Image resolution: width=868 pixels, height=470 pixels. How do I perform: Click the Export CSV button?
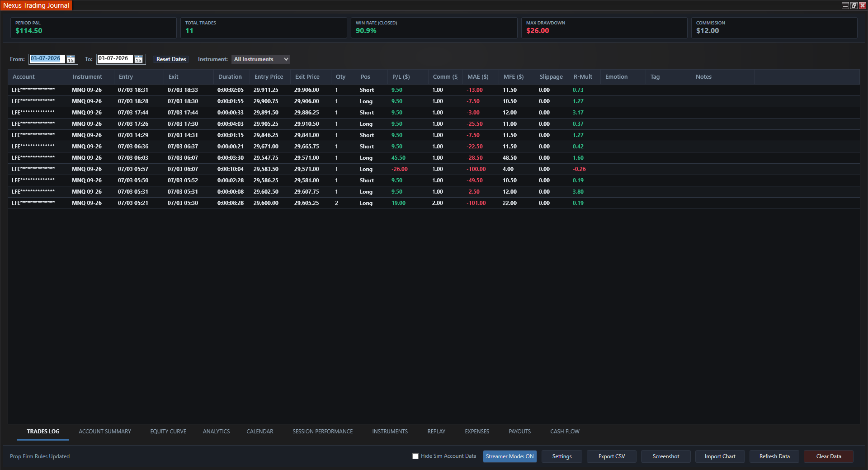pyautogui.click(x=612, y=456)
